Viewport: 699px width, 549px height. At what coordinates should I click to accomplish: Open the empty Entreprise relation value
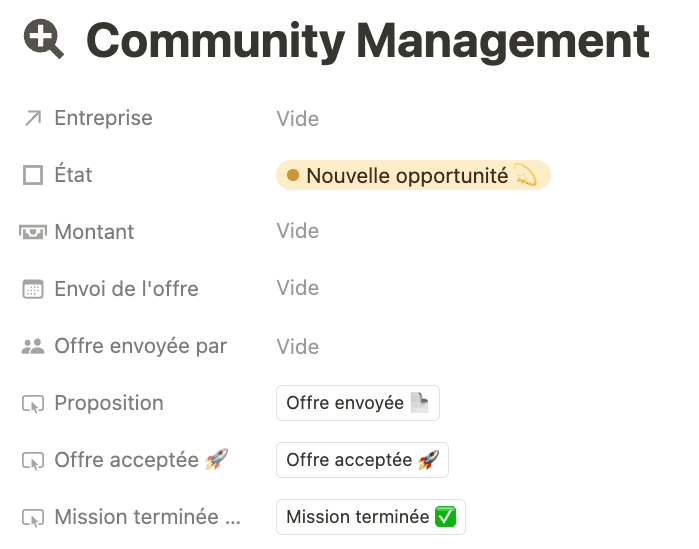(298, 119)
